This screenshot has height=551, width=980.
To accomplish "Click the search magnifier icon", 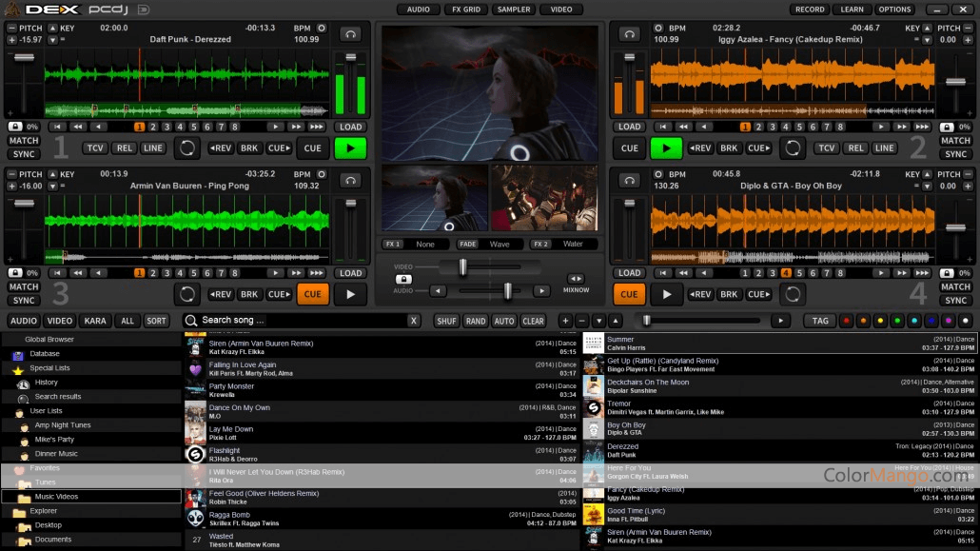I will [x=191, y=320].
